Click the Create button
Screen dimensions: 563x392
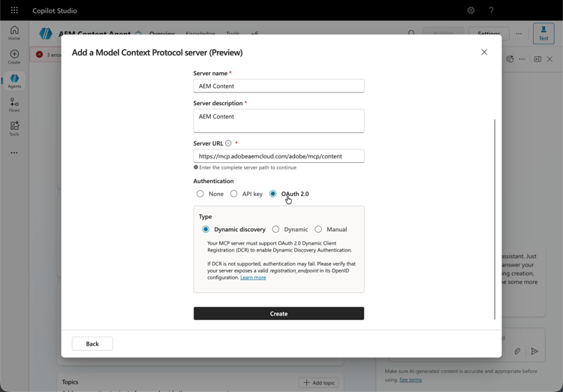(x=278, y=313)
